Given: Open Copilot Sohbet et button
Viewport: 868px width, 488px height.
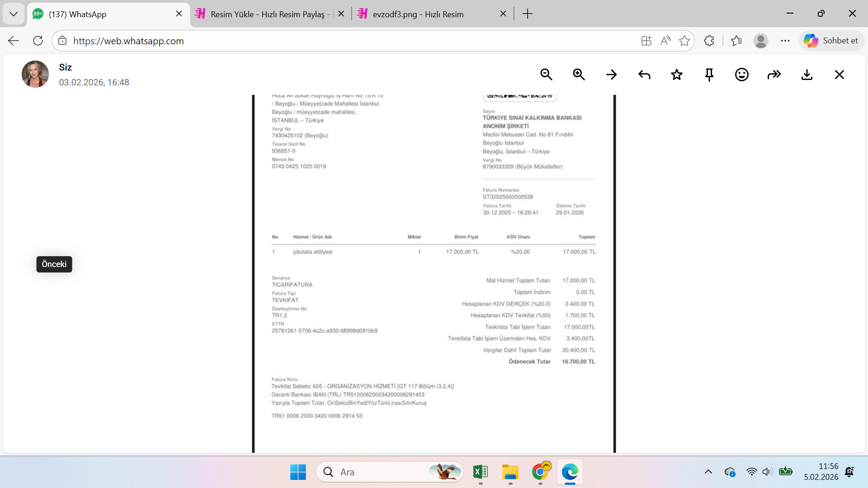Looking at the screenshot, I should (831, 41).
